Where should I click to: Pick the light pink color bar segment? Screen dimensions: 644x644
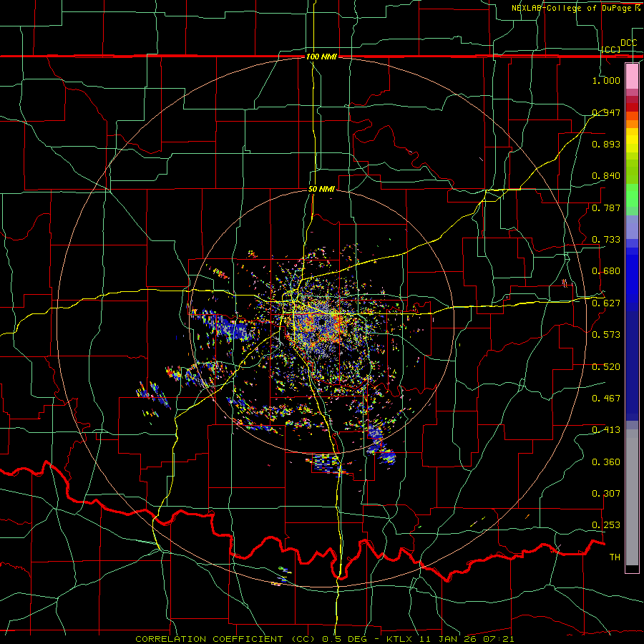click(x=632, y=76)
